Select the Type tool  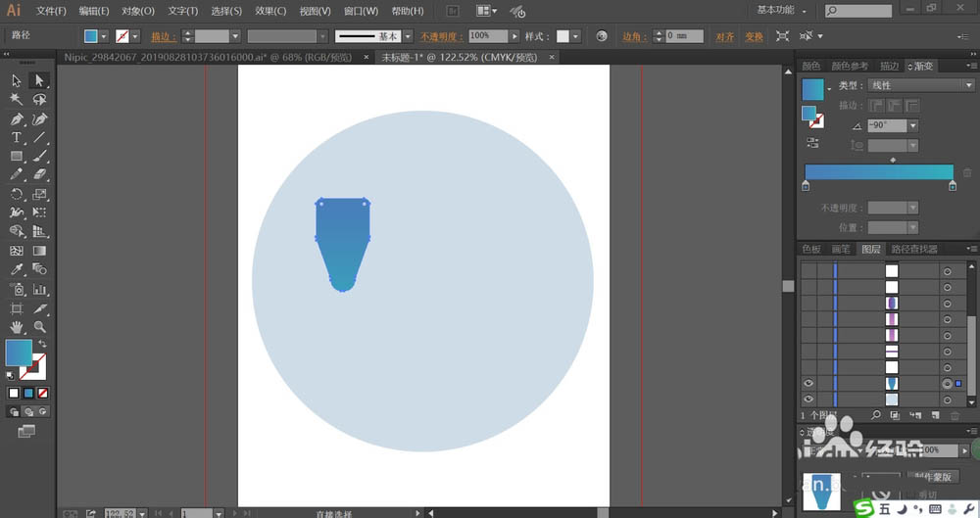[x=17, y=137]
